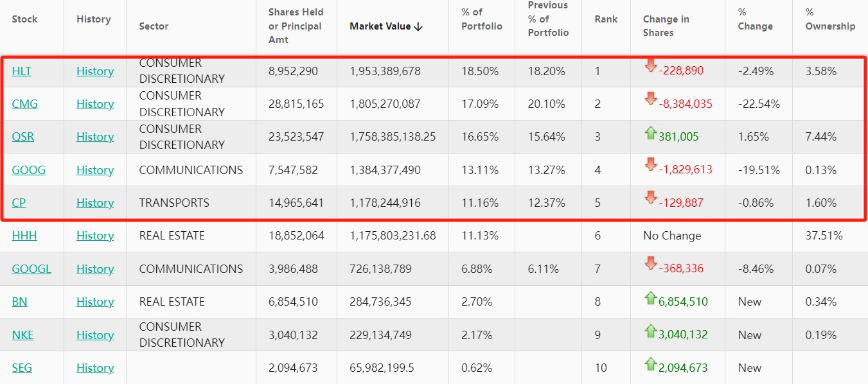Sort table by % of Portfolio header
Viewport: 868px width, 384px height.
click(x=482, y=19)
